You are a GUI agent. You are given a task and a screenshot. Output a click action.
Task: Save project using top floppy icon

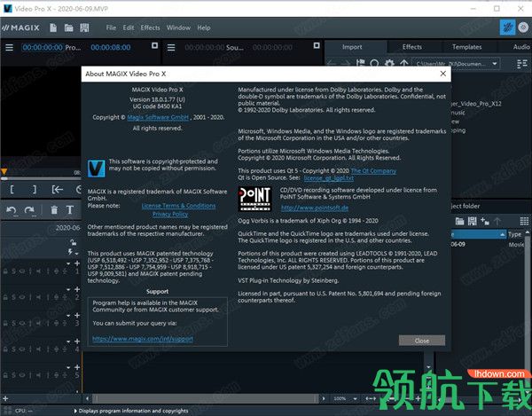[x=84, y=27]
